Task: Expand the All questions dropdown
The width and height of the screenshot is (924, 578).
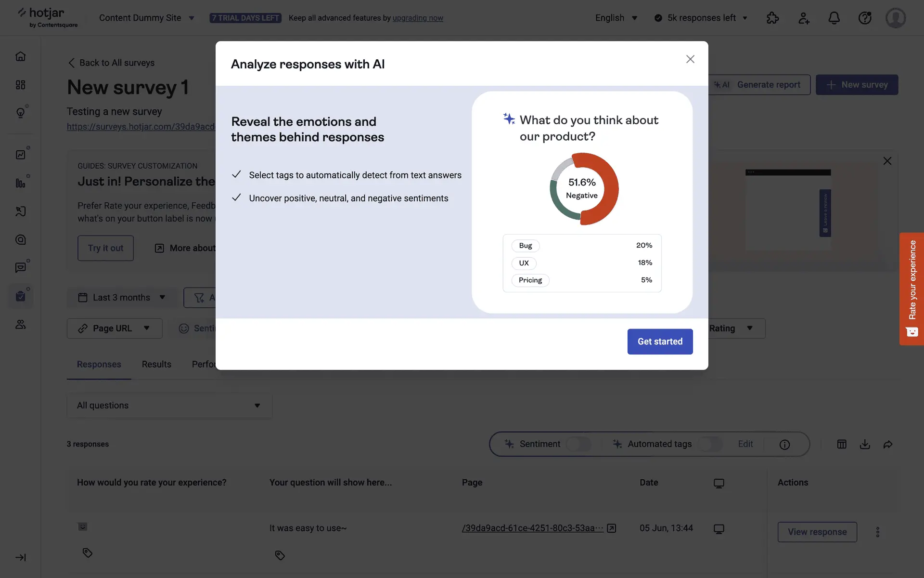Action: (169, 406)
